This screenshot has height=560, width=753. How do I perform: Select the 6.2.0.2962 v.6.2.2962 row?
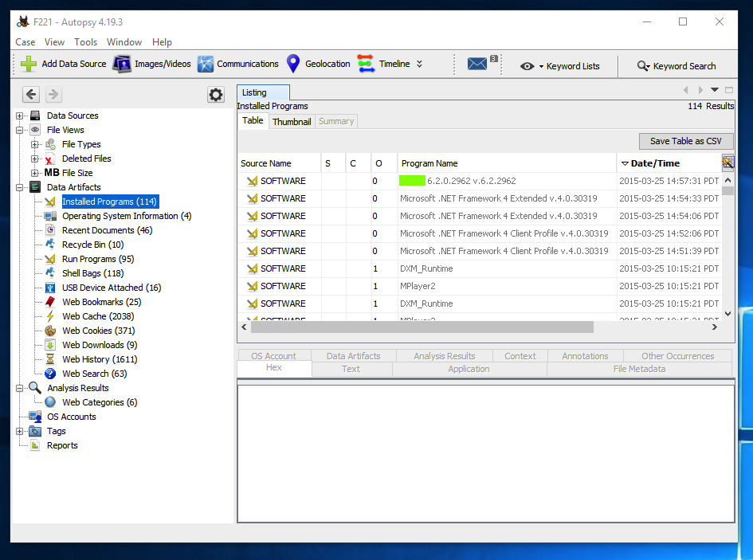[x=479, y=181]
